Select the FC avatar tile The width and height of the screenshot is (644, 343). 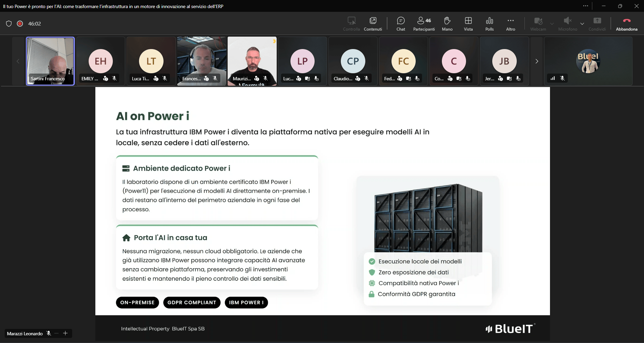tap(404, 61)
